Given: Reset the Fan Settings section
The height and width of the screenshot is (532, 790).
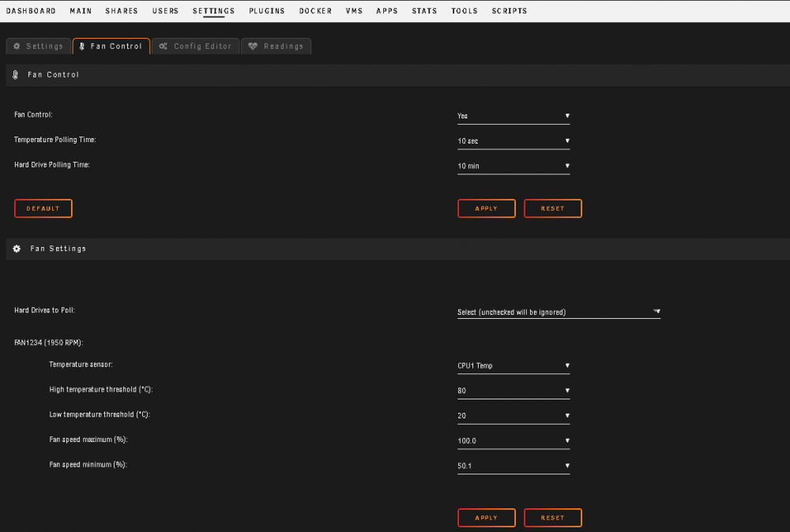Looking at the screenshot, I should tap(553, 518).
